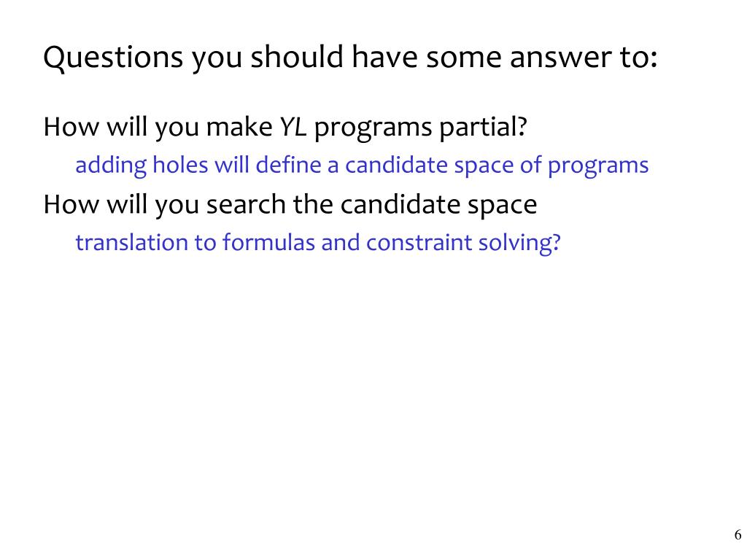The width and height of the screenshot is (747, 560).
Task: Click the slide title 'Questions you should have some answer to:'
Action: click(351, 58)
